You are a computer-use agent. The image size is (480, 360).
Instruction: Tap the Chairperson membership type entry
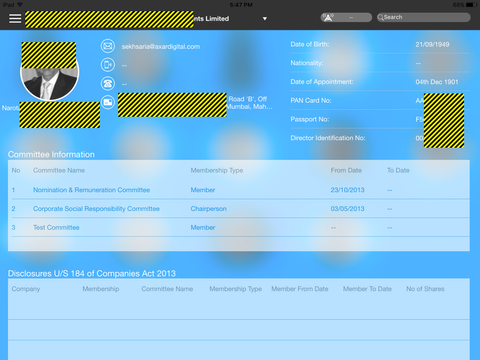(x=208, y=209)
